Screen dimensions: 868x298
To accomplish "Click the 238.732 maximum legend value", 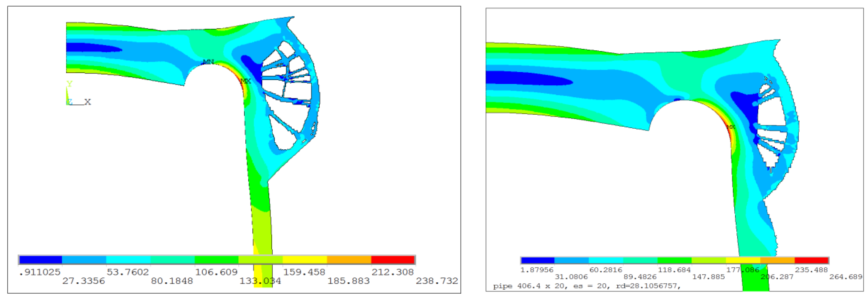I will coord(437,281).
